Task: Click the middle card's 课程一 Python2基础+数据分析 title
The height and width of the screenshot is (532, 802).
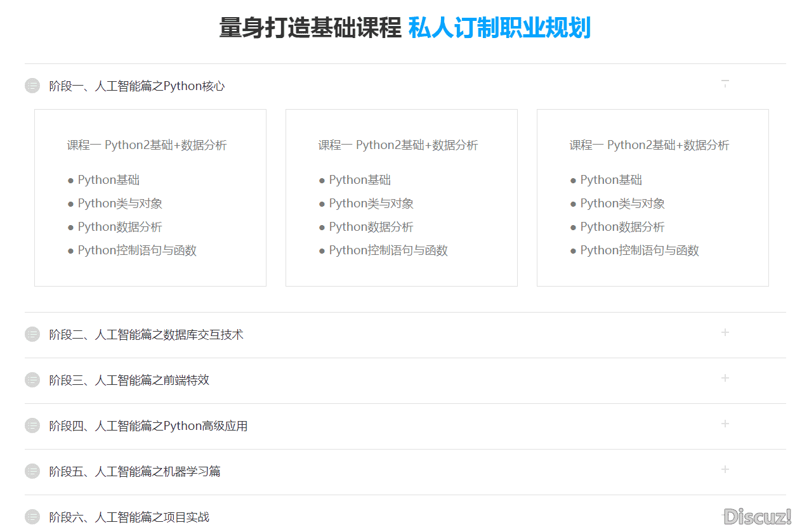Action: 398,145
